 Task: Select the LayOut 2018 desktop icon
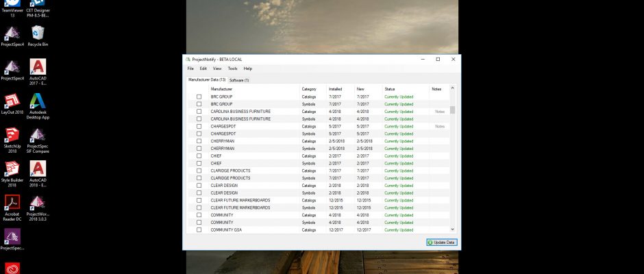point(12,104)
